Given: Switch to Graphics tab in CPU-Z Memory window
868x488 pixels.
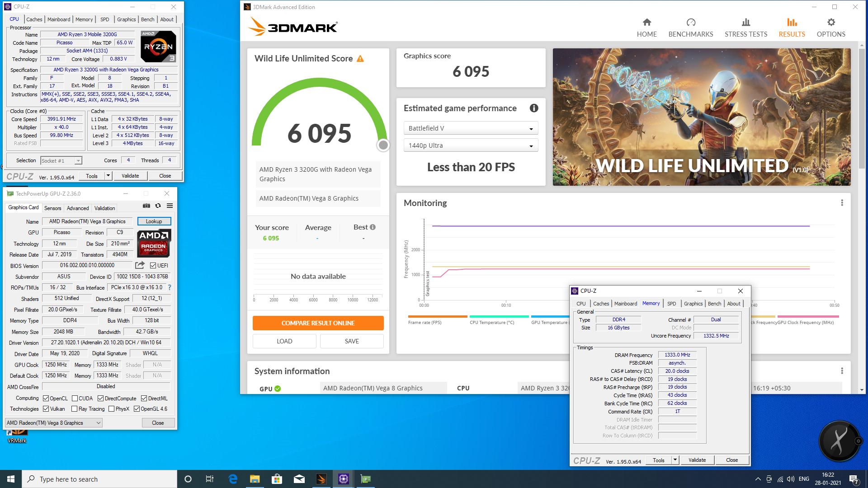Looking at the screenshot, I should 693,304.
